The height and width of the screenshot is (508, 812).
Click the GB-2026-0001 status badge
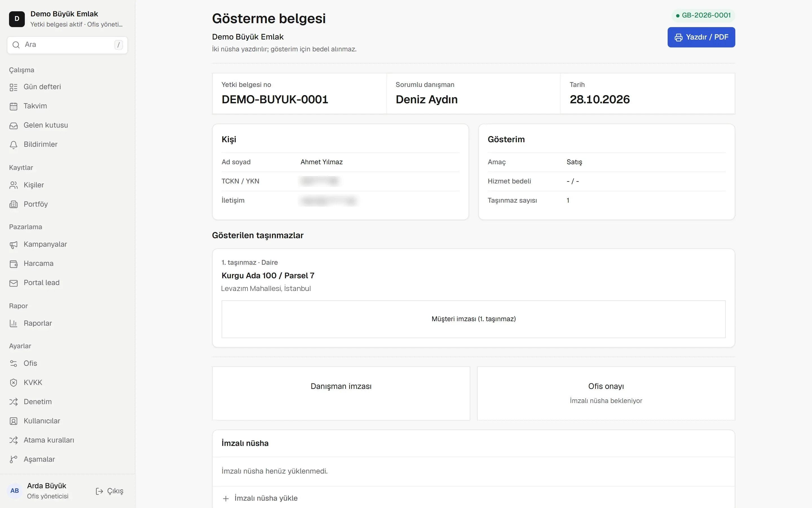pos(703,16)
